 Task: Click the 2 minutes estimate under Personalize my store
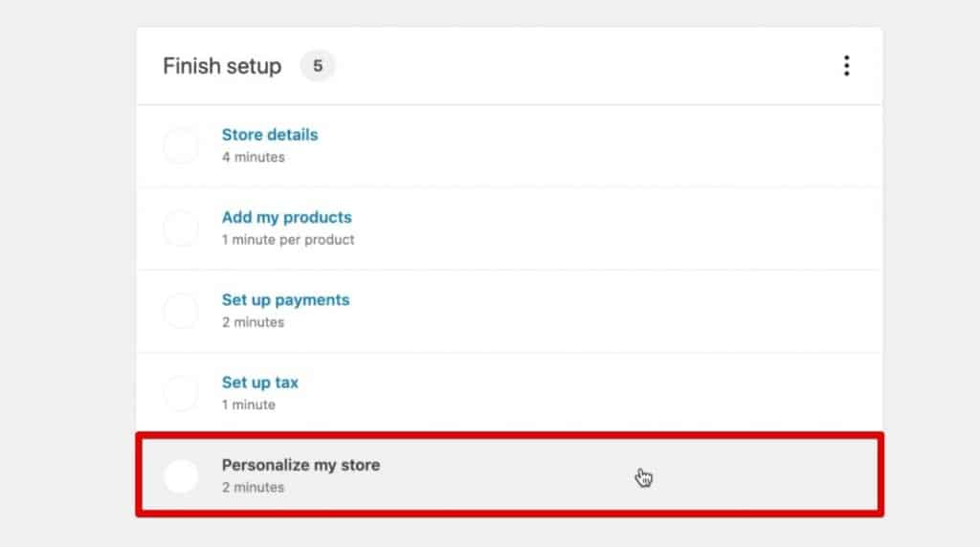[253, 487]
